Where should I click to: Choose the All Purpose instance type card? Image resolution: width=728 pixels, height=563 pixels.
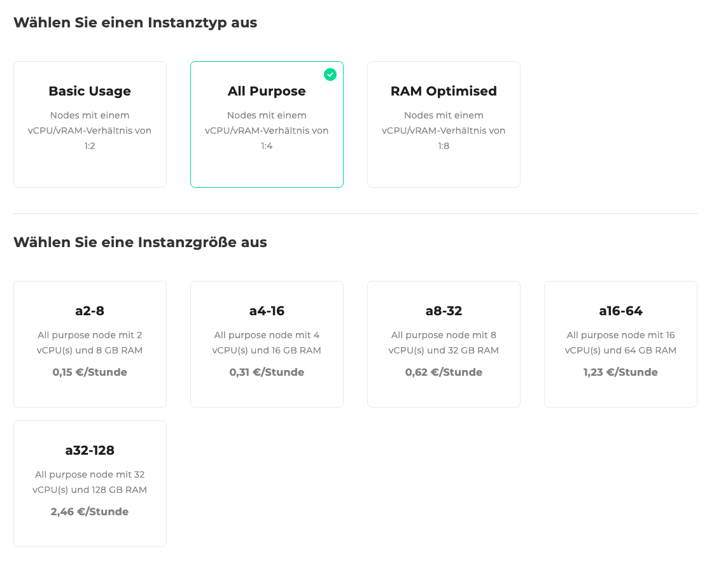267,91
